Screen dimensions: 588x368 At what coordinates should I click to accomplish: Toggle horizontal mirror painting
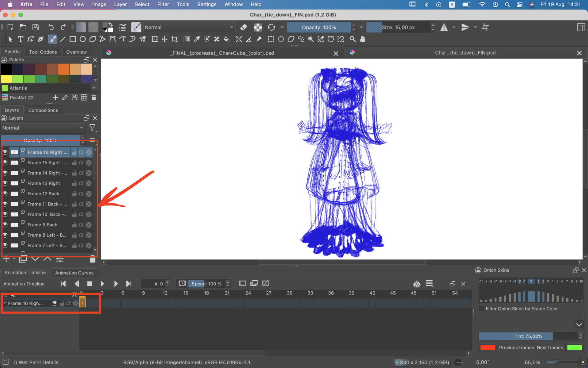pos(444,27)
